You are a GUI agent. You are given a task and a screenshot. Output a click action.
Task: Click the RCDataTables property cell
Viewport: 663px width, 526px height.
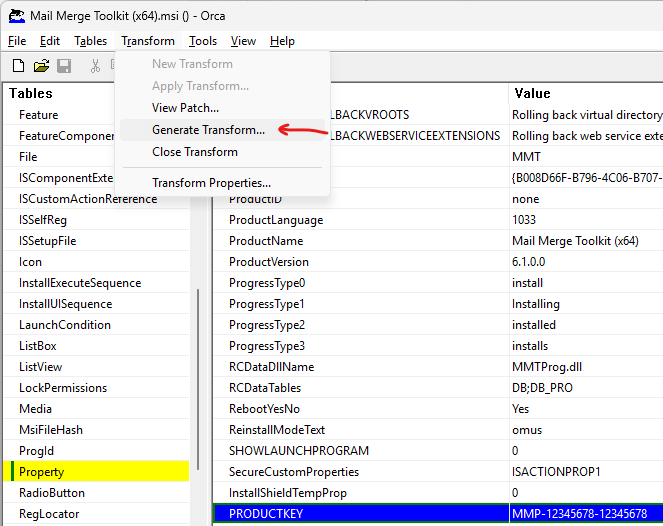[x=361, y=388]
